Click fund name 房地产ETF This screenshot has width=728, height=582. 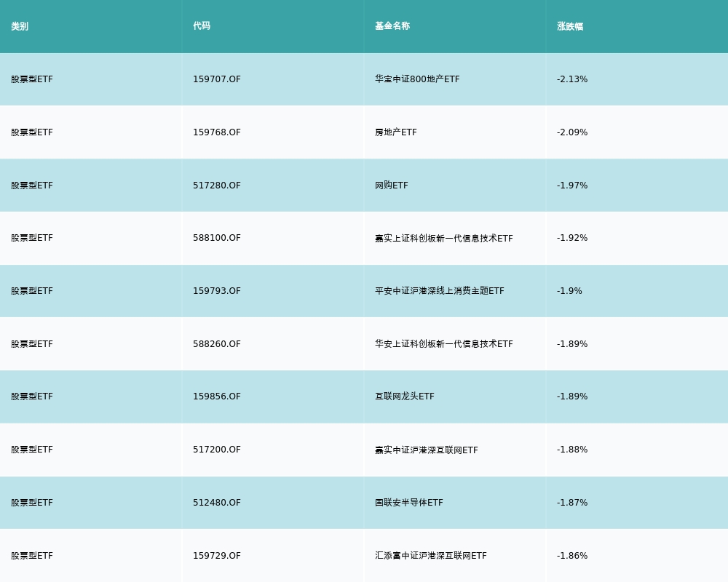[396, 132]
